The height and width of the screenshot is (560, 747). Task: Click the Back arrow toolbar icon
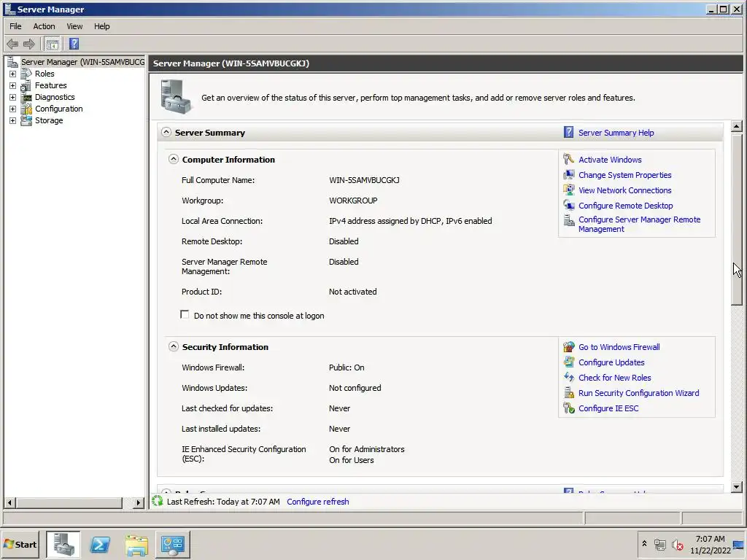[12, 44]
